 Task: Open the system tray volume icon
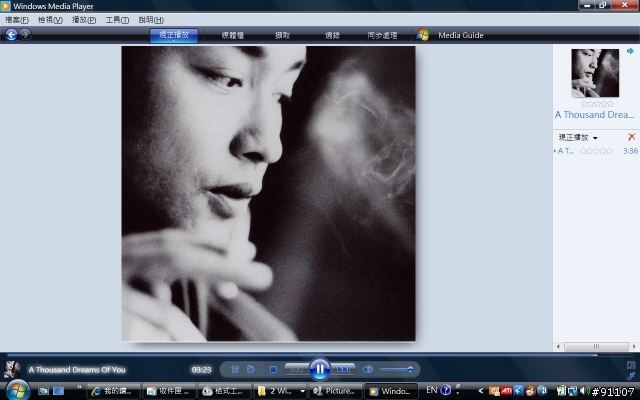point(584,391)
